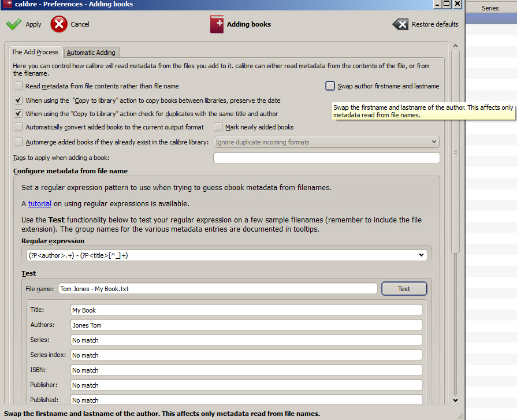Enable Automatically convert added books

[18, 127]
